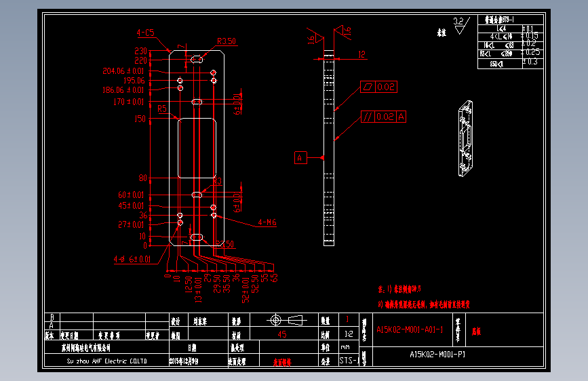Screen dimensions: 588x381
Task: Click the STS-1 entry in title block
Action: pos(349,361)
